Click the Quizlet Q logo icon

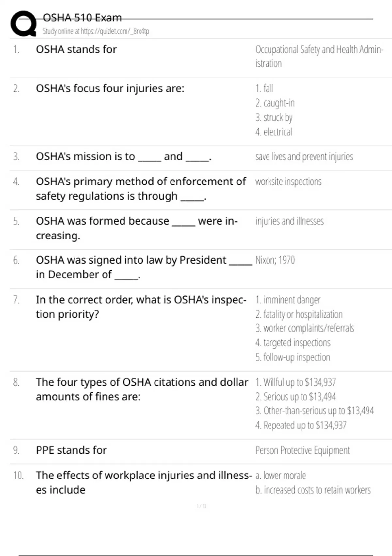click(24, 24)
